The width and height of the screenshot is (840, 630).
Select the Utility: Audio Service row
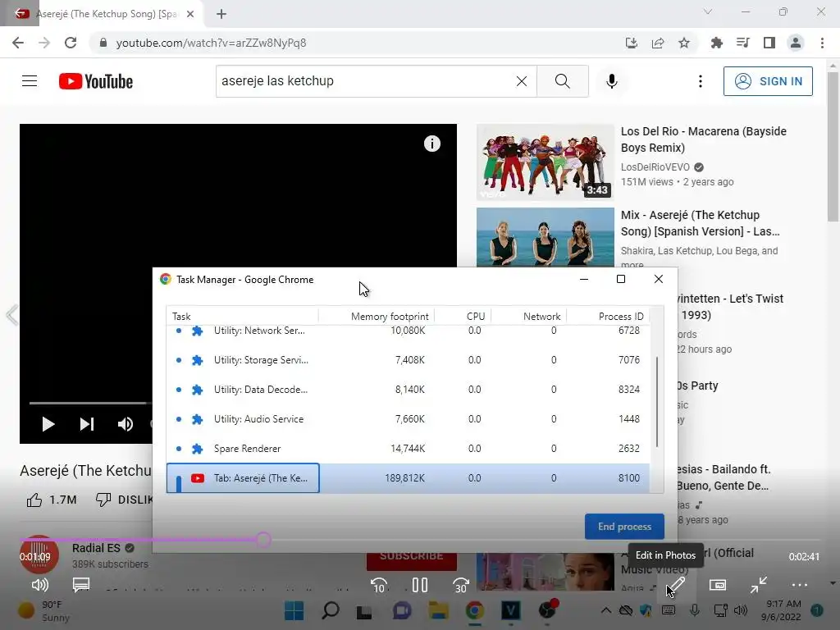pos(409,419)
